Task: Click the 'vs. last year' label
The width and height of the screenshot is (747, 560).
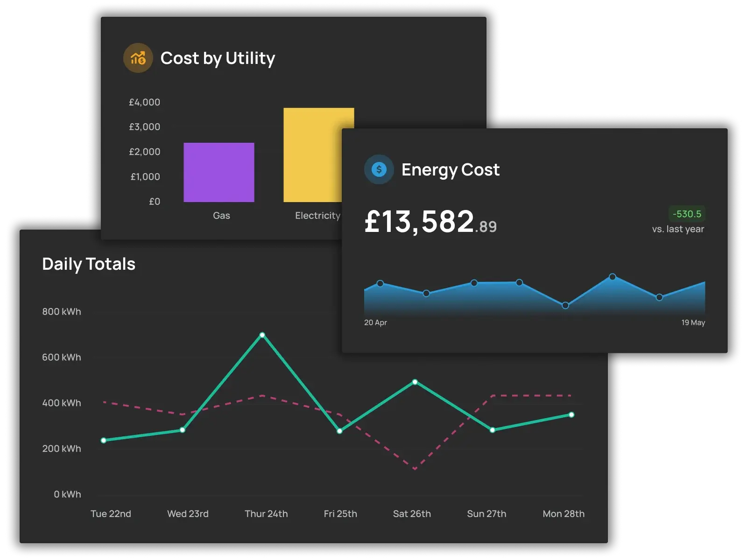Action: [x=678, y=229]
